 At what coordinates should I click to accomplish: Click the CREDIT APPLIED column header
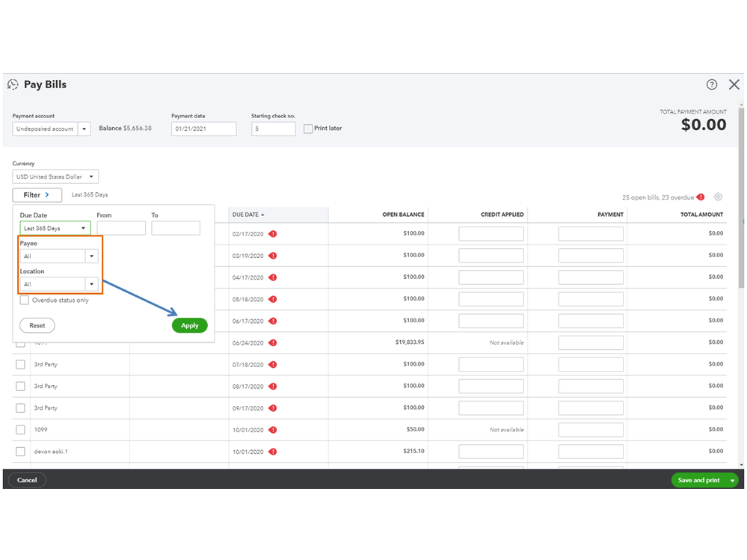coord(502,215)
